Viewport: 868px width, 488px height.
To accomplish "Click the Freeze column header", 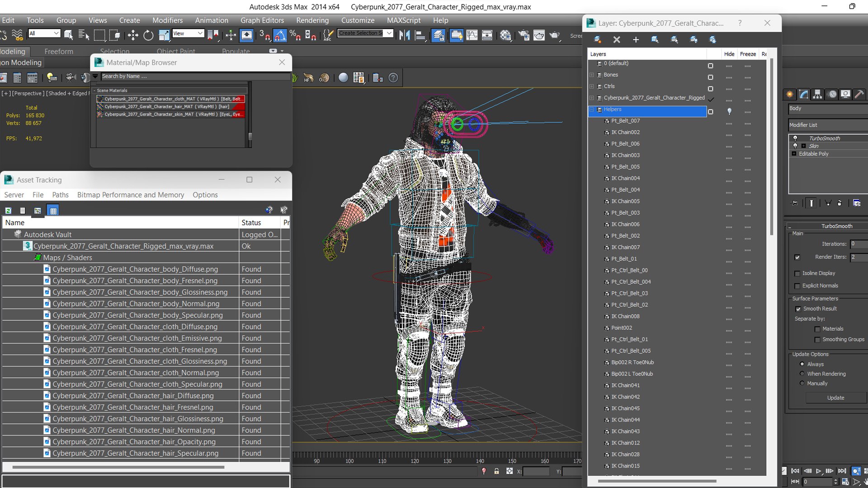I will (748, 54).
